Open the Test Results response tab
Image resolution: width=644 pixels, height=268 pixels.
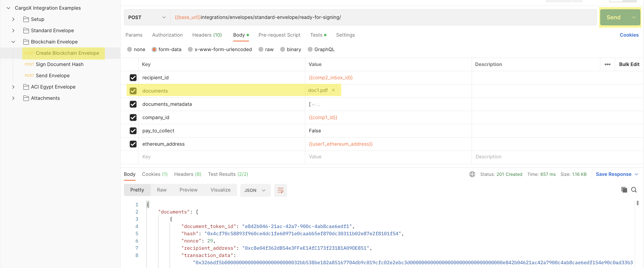pos(228,174)
